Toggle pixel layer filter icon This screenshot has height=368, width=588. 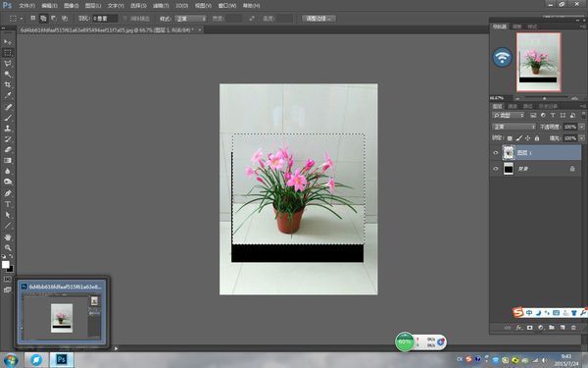click(533, 115)
